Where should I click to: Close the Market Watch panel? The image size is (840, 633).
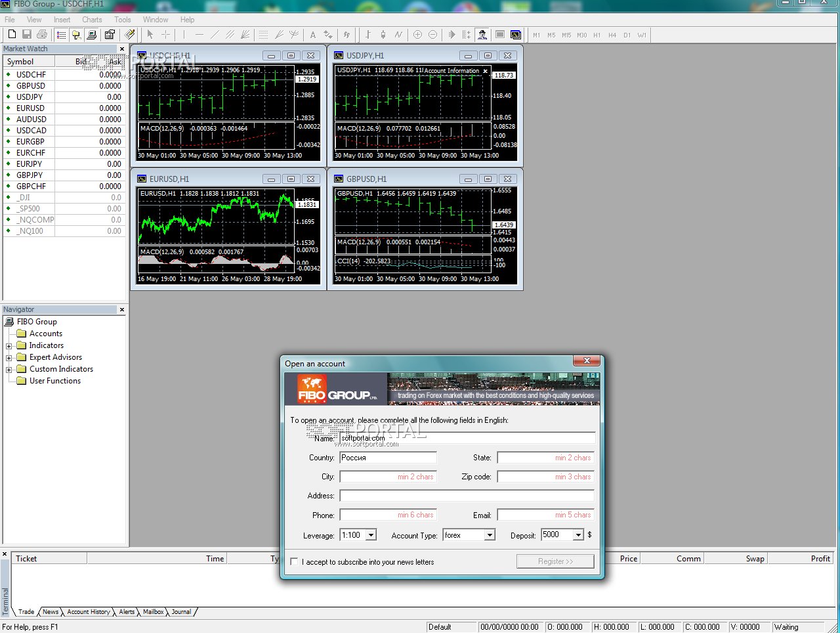point(122,49)
